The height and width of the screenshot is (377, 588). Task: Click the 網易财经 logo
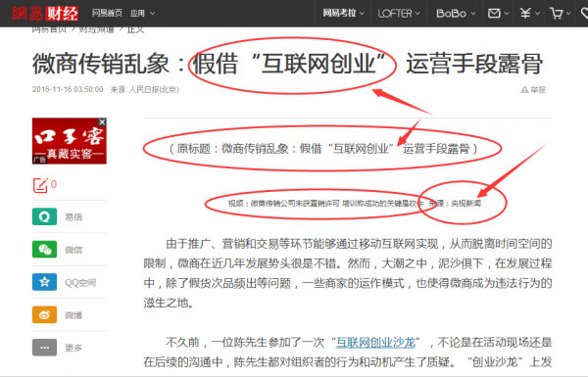pyautogui.click(x=44, y=14)
